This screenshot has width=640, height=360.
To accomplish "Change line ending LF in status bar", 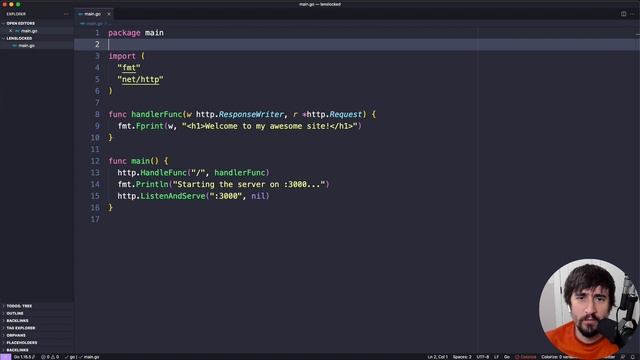I will [x=496, y=357].
